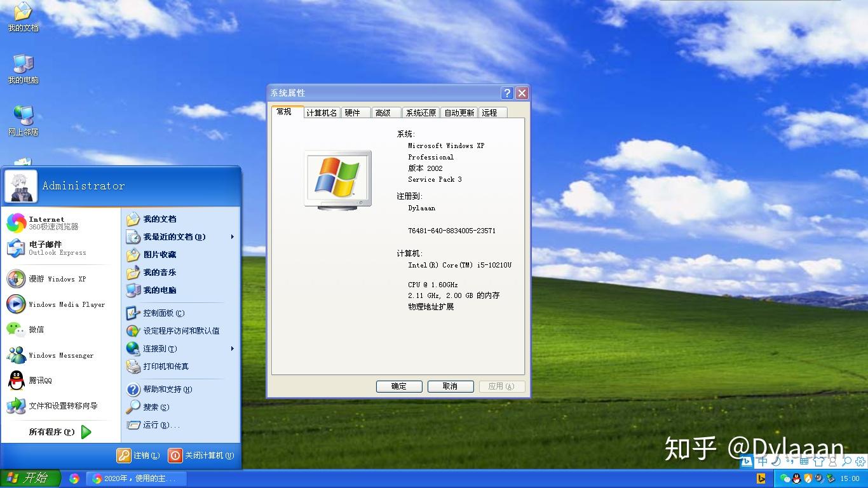Click 360 browser quick launch icon
The image size is (868, 488).
(x=74, y=478)
